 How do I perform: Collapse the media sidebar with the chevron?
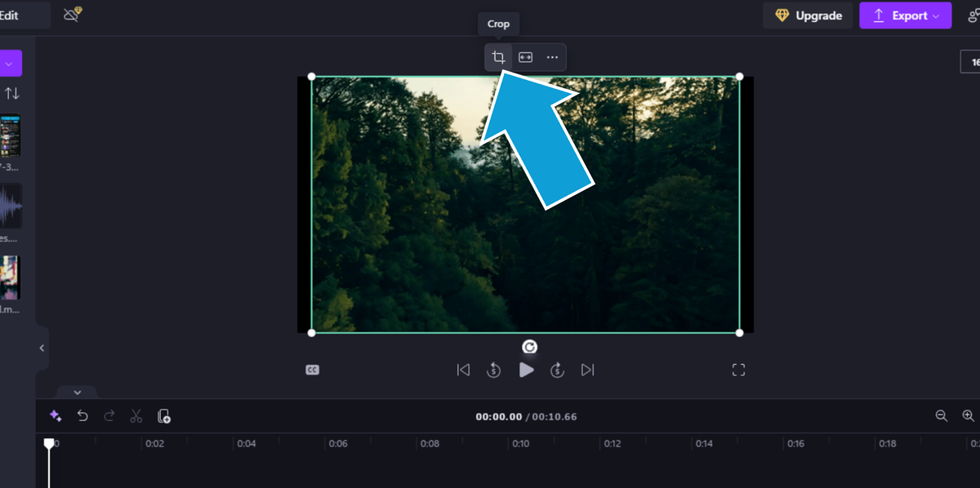click(42, 347)
